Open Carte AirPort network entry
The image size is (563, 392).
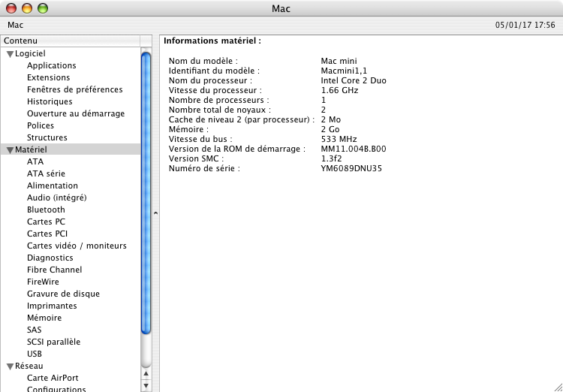(53, 378)
